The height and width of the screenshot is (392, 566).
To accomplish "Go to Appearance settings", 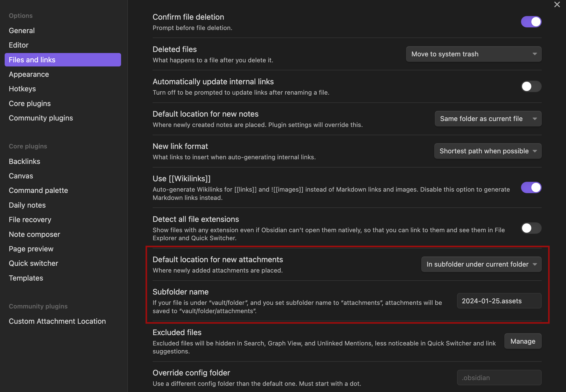I will (29, 74).
